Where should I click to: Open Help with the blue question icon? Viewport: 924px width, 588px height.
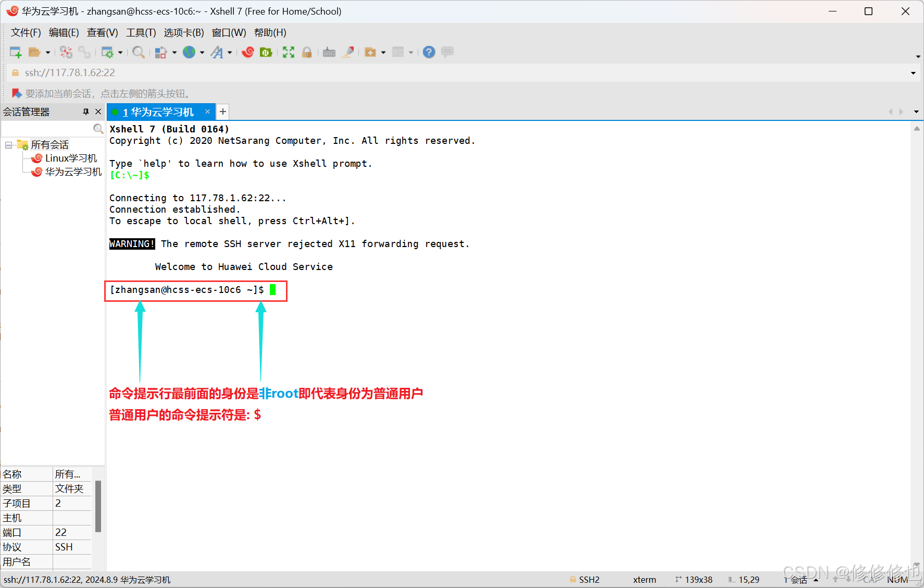tap(429, 52)
